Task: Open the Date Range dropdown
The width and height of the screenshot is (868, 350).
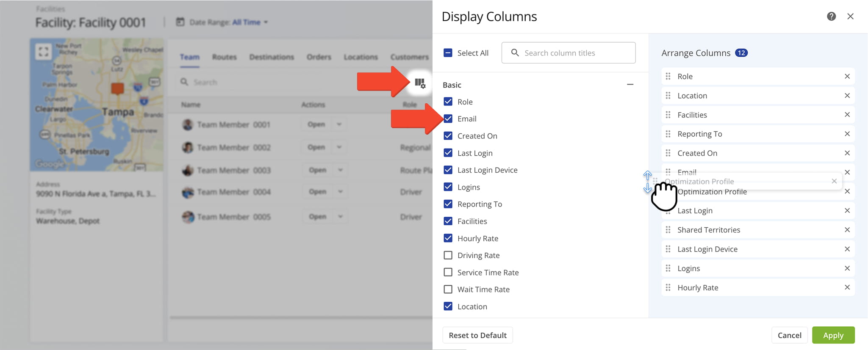Action: point(250,22)
